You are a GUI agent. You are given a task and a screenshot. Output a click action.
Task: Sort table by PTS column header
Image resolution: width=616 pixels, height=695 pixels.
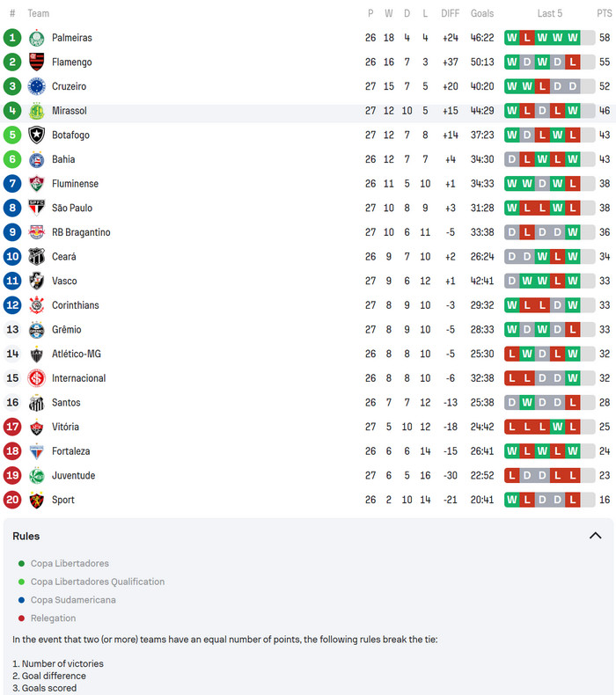point(604,13)
